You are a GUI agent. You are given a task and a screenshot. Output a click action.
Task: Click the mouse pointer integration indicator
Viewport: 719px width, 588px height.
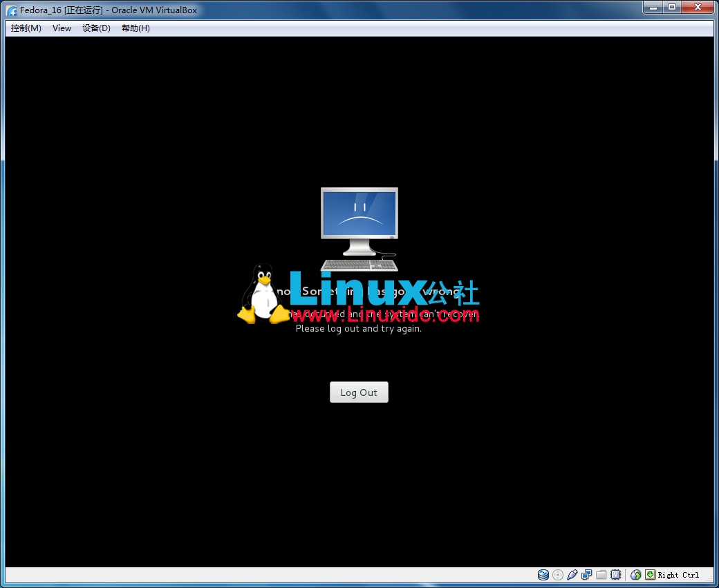635,574
